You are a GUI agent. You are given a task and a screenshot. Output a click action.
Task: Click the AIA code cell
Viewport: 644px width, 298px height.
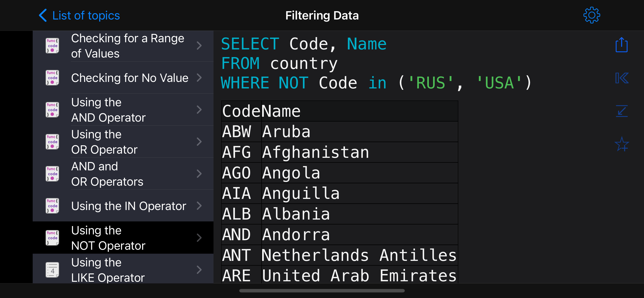(242, 193)
